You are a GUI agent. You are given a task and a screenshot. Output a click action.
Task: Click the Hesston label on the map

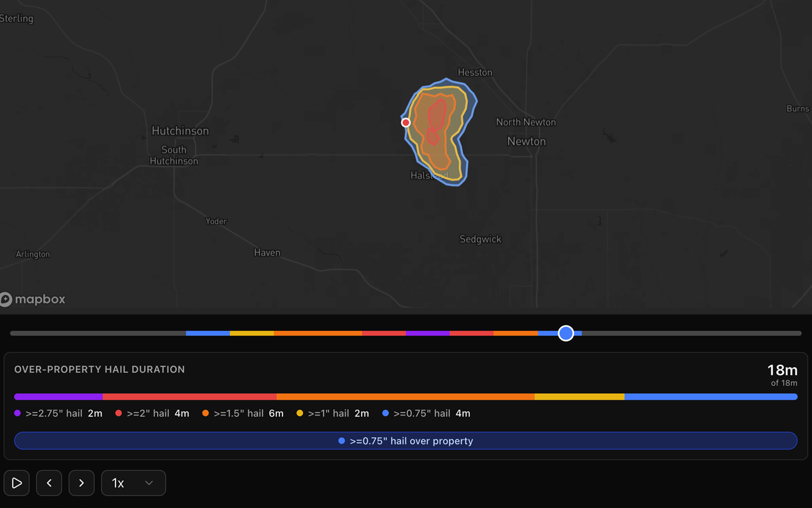475,72
